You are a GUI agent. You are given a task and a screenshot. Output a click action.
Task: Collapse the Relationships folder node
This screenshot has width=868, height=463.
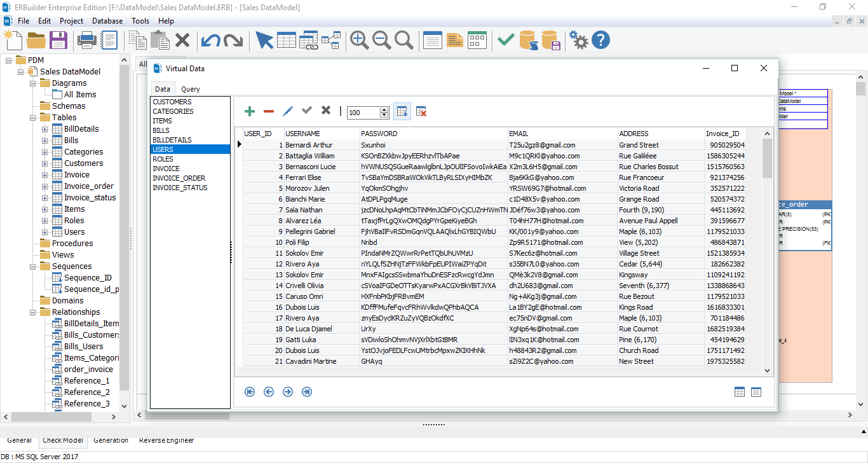pos(33,312)
